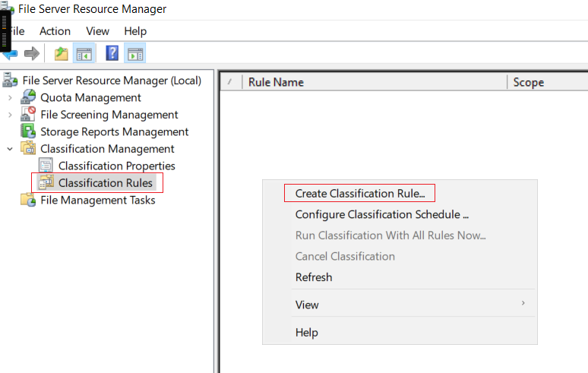588x373 pixels.
Task: Click the Quota Management node icon
Action: point(28,97)
